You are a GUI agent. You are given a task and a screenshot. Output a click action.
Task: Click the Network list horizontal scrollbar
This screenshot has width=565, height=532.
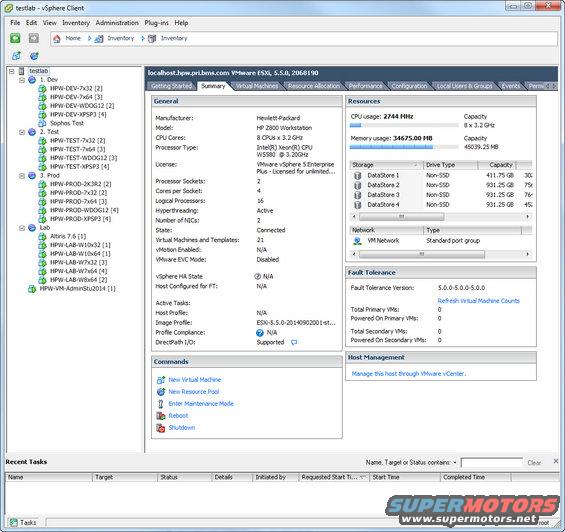point(441,254)
